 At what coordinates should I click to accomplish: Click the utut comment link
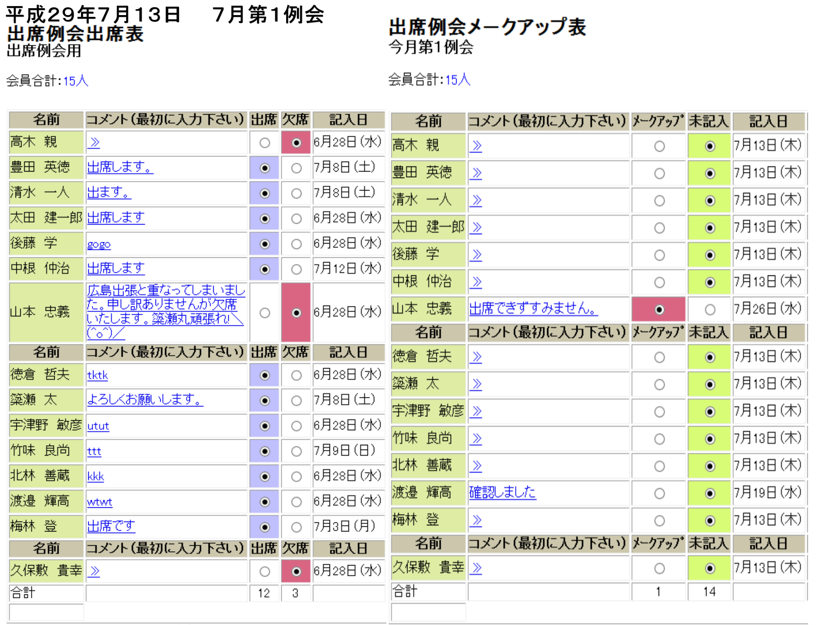[98, 426]
